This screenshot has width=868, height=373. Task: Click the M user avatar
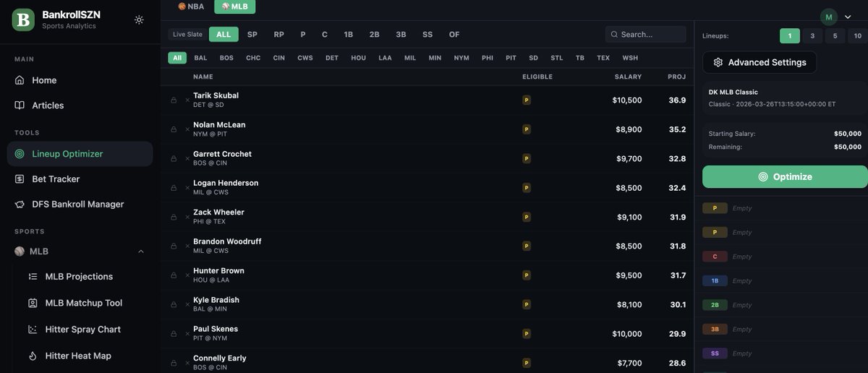click(x=828, y=17)
